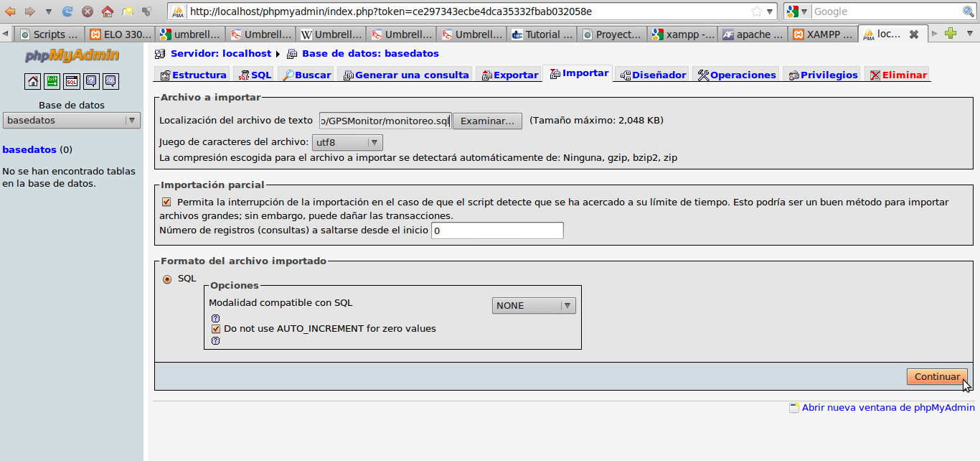The image size is (980, 461).
Task: Switch to the ELO 330 browser tab
Action: pyautogui.click(x=121, y=34)
